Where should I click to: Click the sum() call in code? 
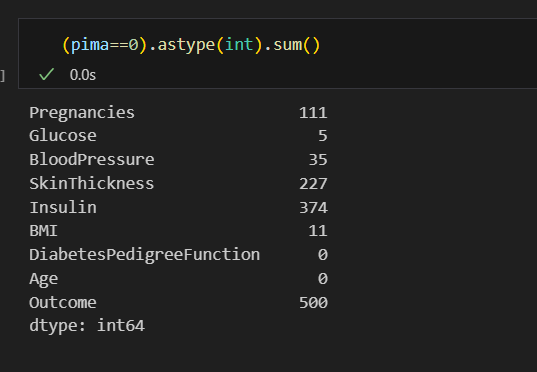296,45
